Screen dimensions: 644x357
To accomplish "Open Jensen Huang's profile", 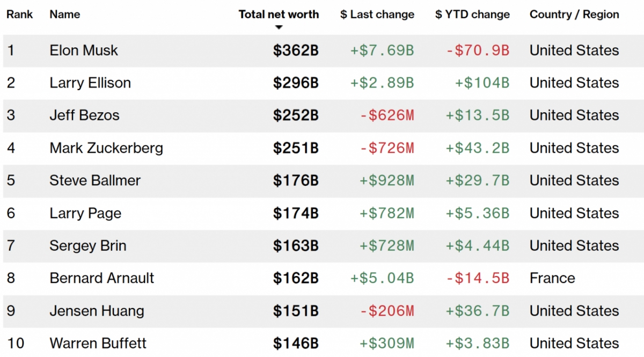I will (x=97, y=311).
